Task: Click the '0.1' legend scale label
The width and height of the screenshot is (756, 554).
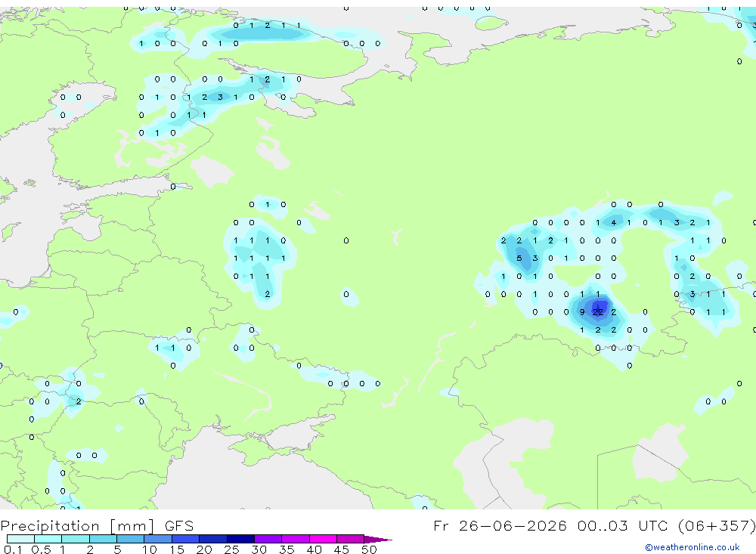Action: (x=13, y=549)
